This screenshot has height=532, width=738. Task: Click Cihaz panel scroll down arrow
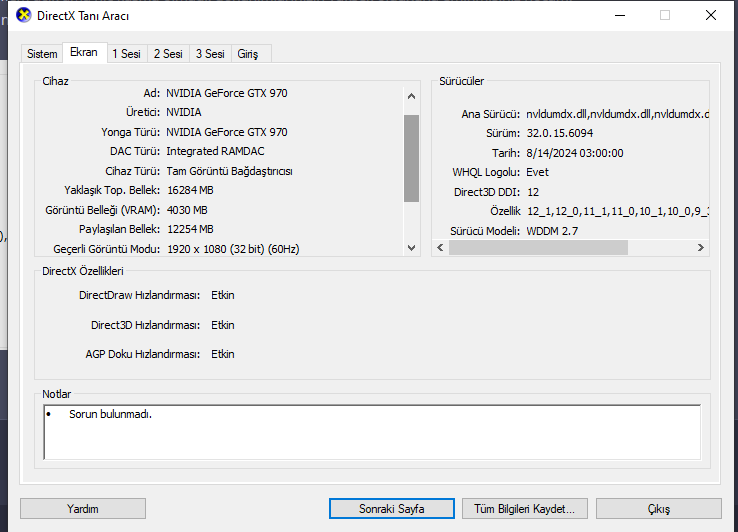coord(411,248)
